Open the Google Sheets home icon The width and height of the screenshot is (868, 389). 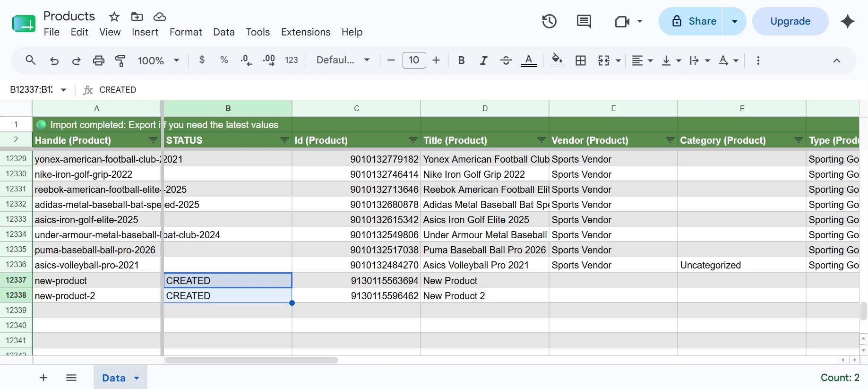(x=24, y=23)
